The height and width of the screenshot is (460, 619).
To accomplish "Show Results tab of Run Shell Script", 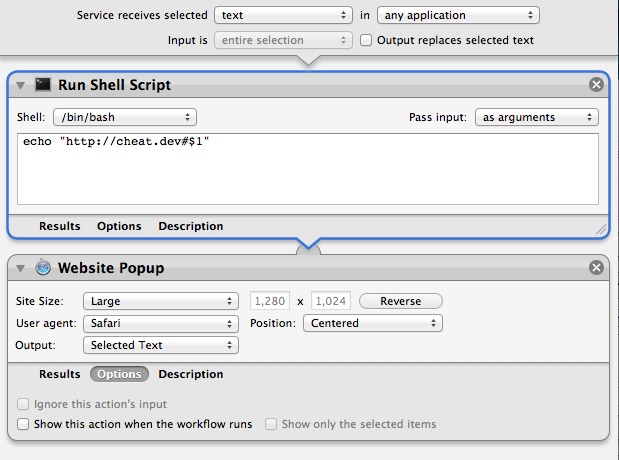I will pos(60,226).
